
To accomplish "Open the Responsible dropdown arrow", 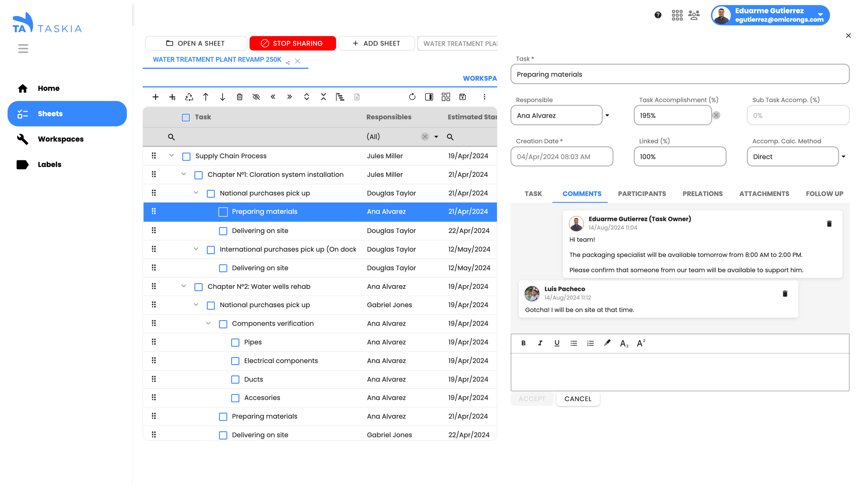I will tap(607, 116).
